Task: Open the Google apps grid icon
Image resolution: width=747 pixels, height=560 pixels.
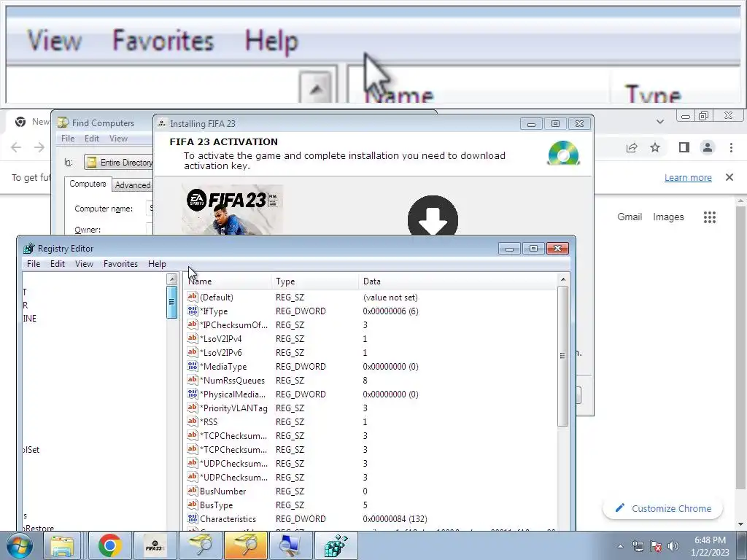Action: 709,217
